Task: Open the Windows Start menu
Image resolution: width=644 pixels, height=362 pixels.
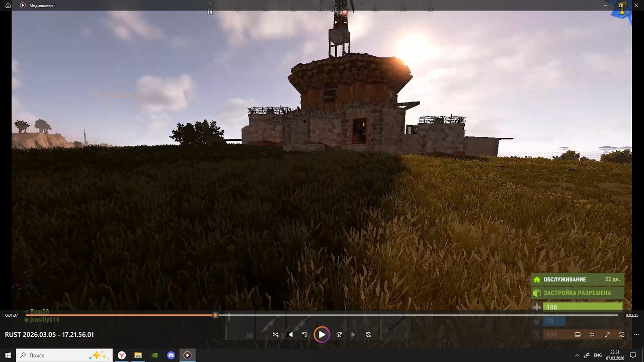Action: [8, 355]
